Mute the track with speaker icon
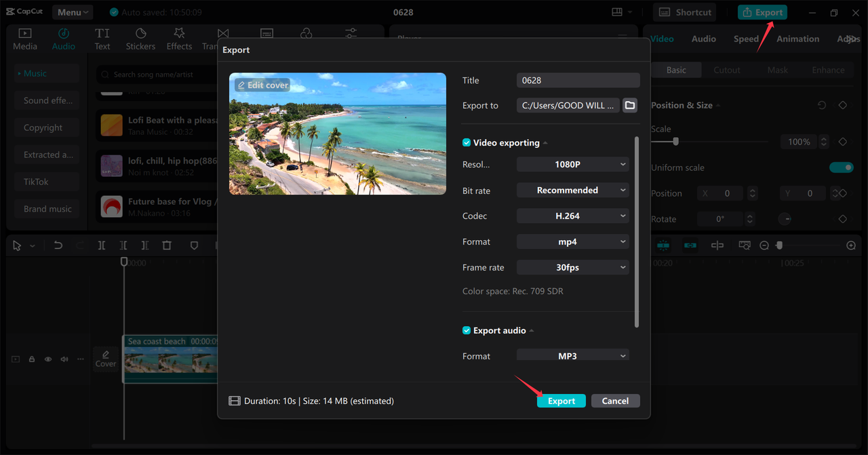The height and width of the screenshot is (455, 868). (x=64, y=359)
